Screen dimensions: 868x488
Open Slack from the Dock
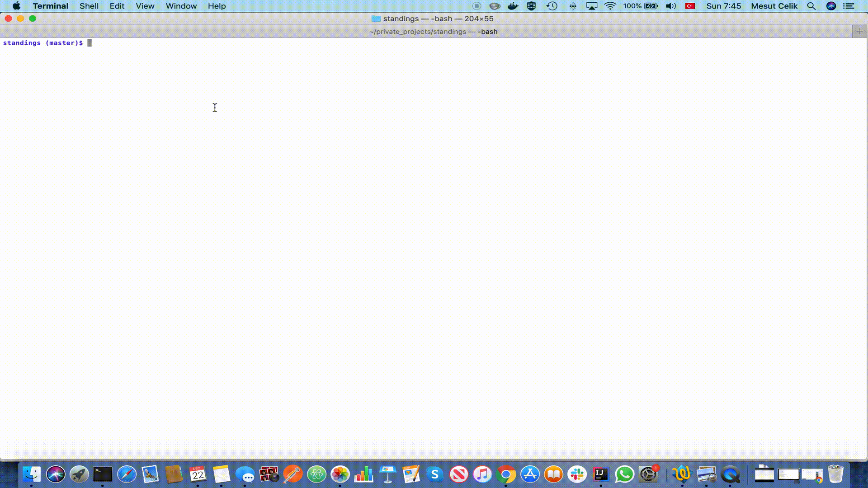577,474
